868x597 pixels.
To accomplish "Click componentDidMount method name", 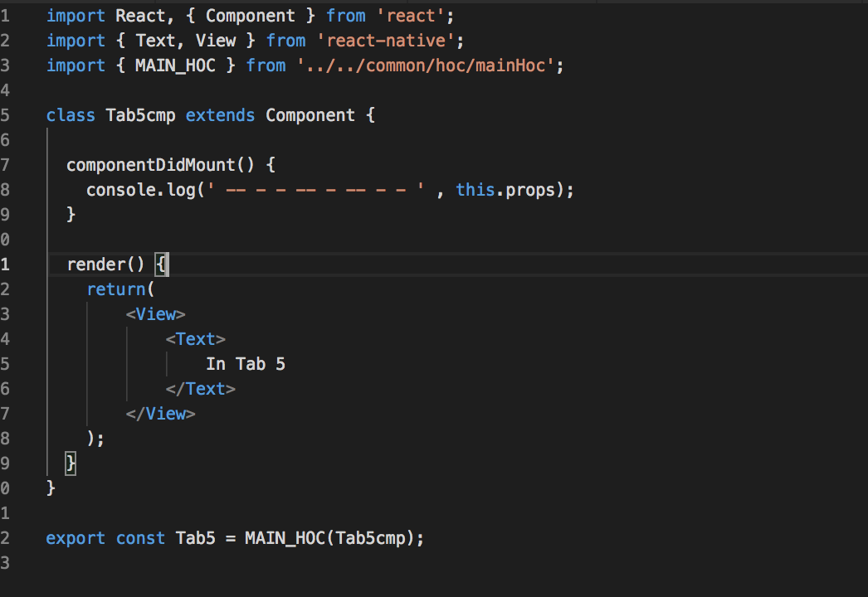I will pos(150,165).
